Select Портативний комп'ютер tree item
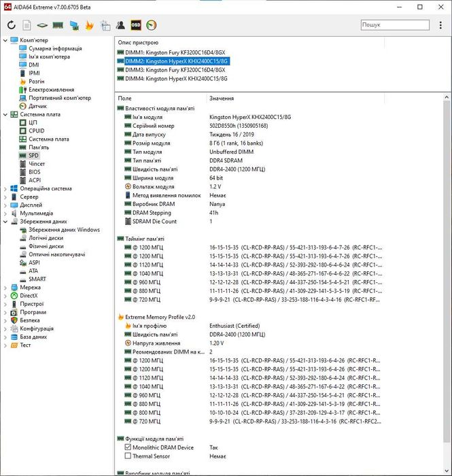 point(60,98)
